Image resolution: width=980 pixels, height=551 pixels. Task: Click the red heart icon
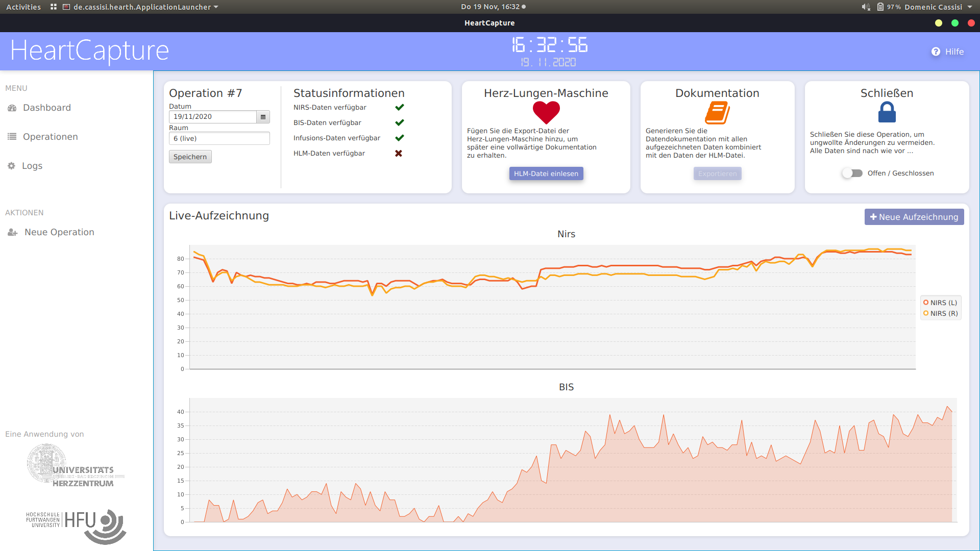click(546, 112)
